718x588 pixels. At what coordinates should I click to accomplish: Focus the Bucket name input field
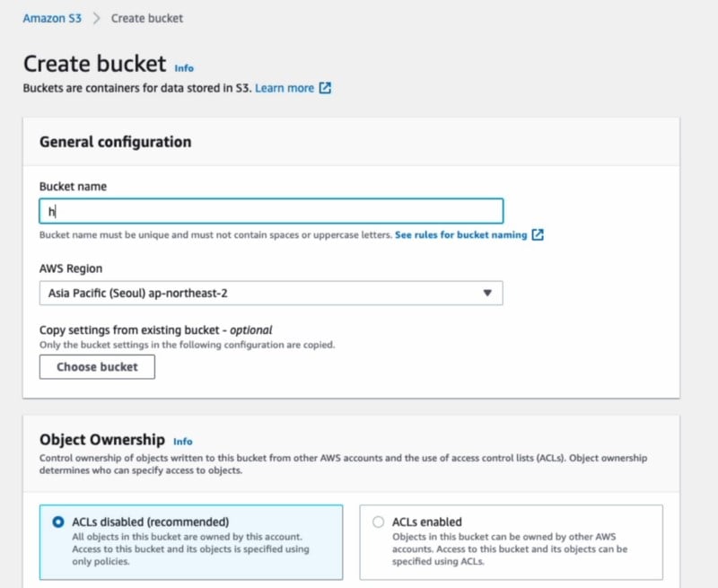(x=271, y=211)
